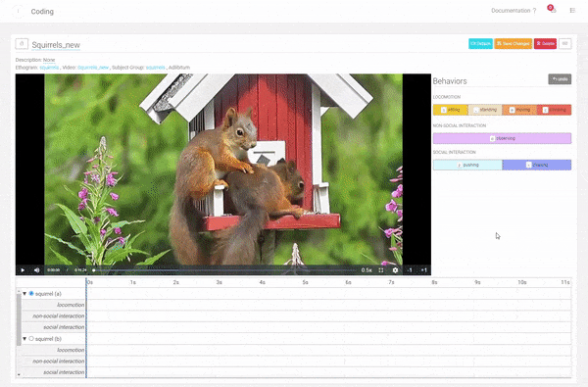Screen dimensions: 588x387
Task: Enter fullscreen video mode
Action: [381, 270]
